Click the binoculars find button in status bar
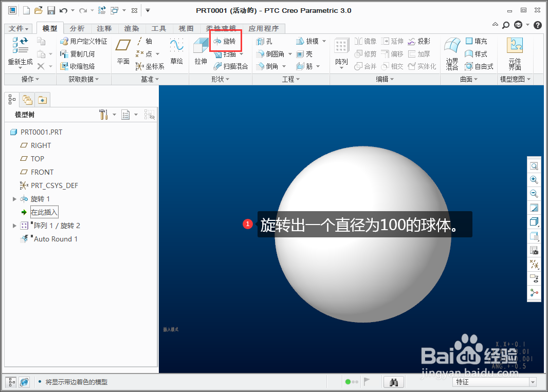The width and height of the screenshot is (548, 392). click(x=394, y=382)
